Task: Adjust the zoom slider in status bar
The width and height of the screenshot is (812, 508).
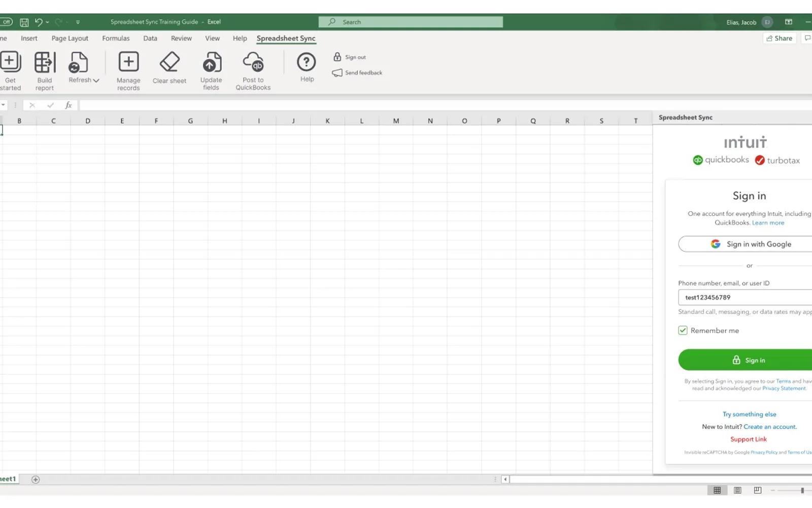Action: tap(802, 490)
